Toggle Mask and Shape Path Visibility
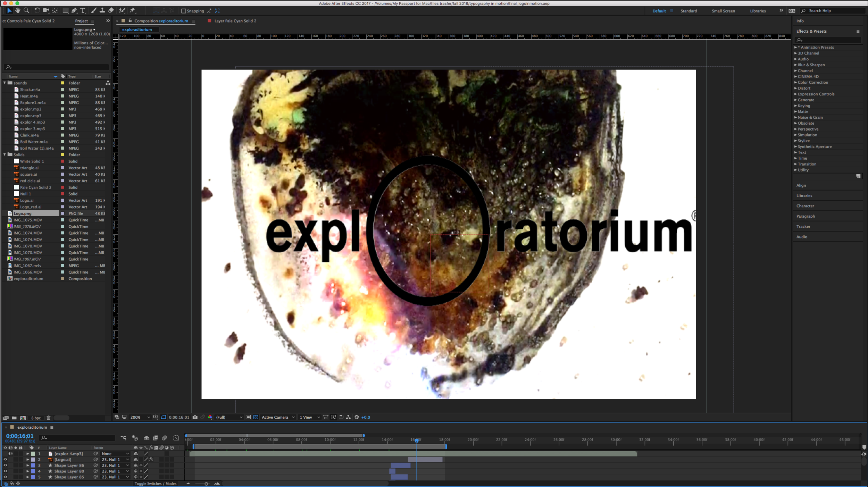Viewport: 868px width, 487px height. pos(164,417)
